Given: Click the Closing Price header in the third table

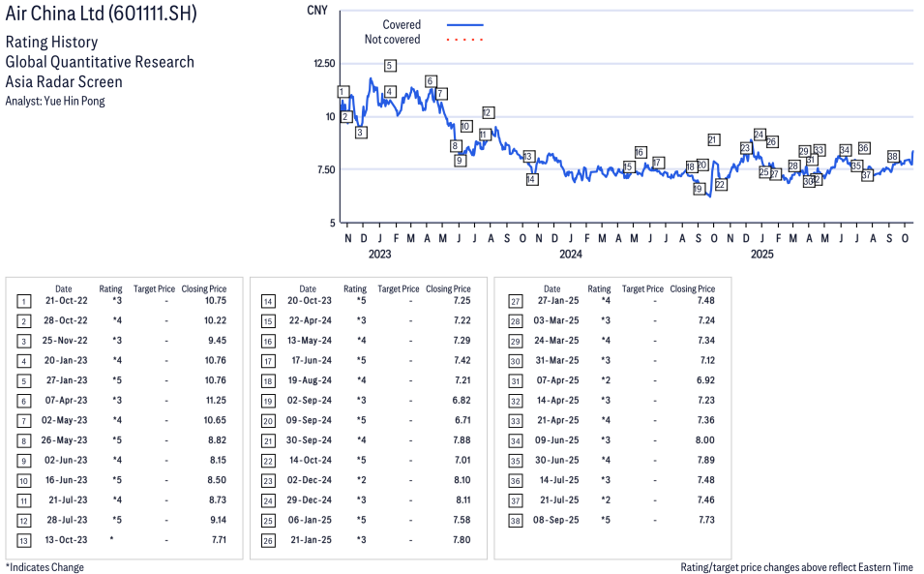Looking at the screenshot, I should 692,288.
